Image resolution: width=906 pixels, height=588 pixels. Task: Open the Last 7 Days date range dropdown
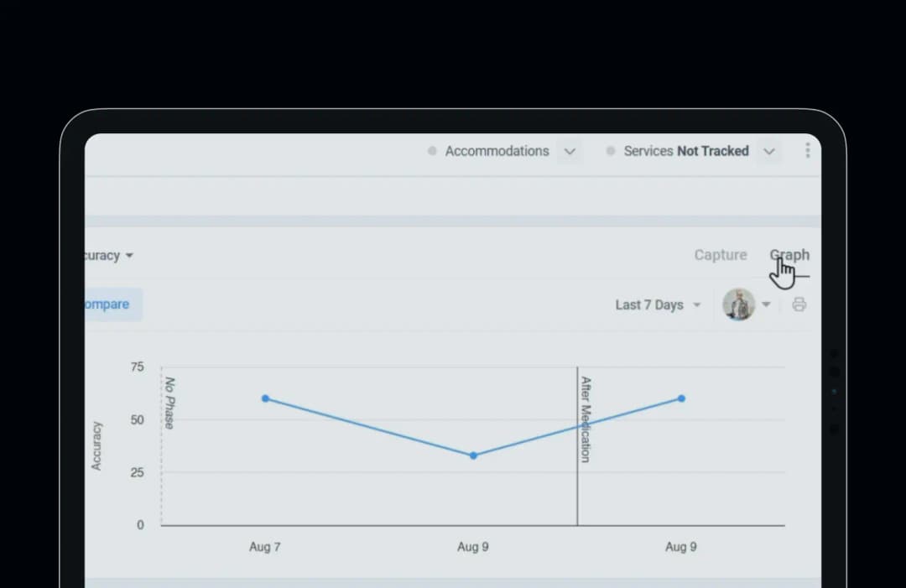click(658, 304)
